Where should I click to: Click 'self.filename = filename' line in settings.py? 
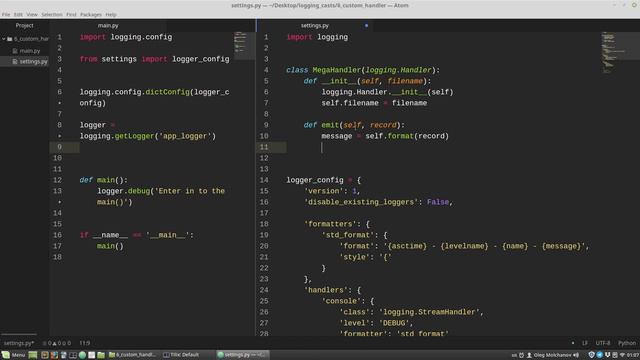[374, 103]
